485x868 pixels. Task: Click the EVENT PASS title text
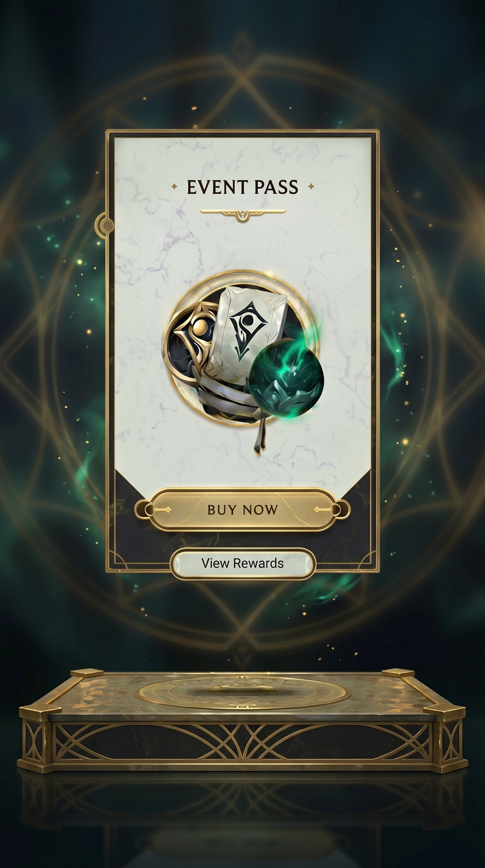242,187
